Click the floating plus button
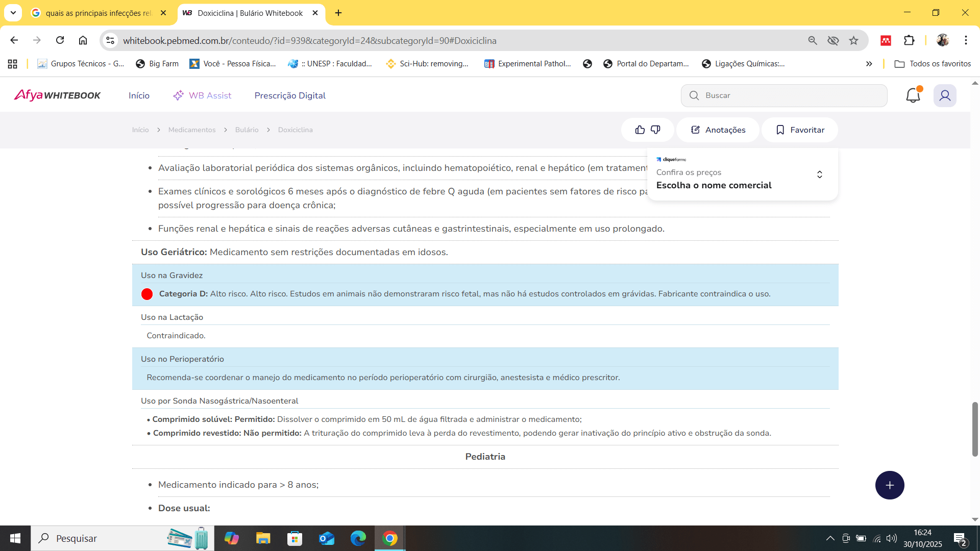This screenshot has height=551, width=980. coord(890,485)
